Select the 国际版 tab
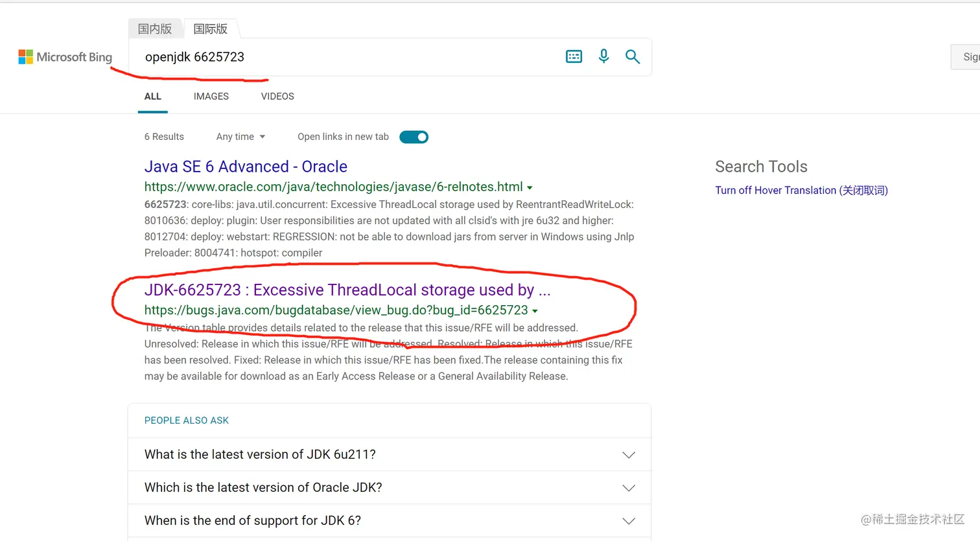The image size is (980, 541). click(x=210, y=29)
